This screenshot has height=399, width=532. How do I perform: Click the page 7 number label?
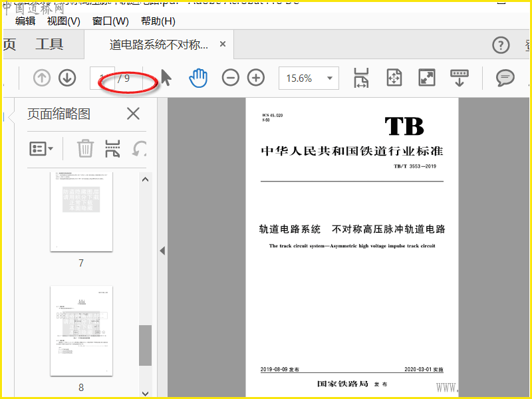tap(81, 263)
